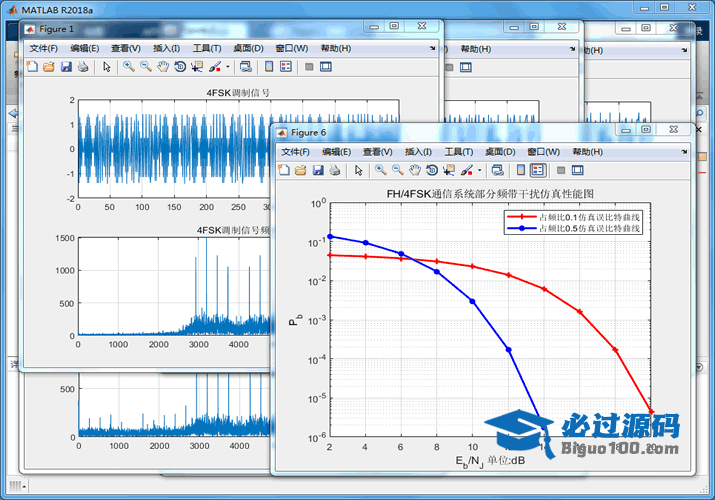
Task: Toggle Insert Legend in Figure 6
Action: pyautogui.click(x=538, y=170)
